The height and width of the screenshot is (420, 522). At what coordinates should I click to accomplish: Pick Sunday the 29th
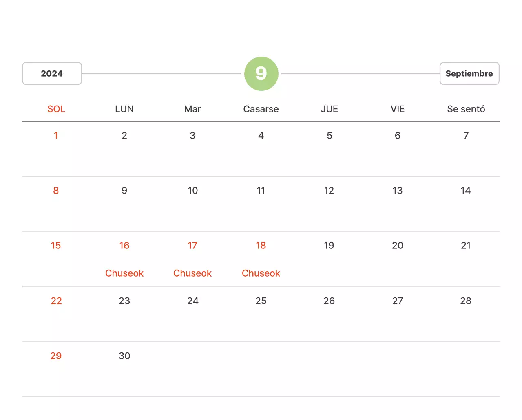pyautogui.click(x=56, y=356)
